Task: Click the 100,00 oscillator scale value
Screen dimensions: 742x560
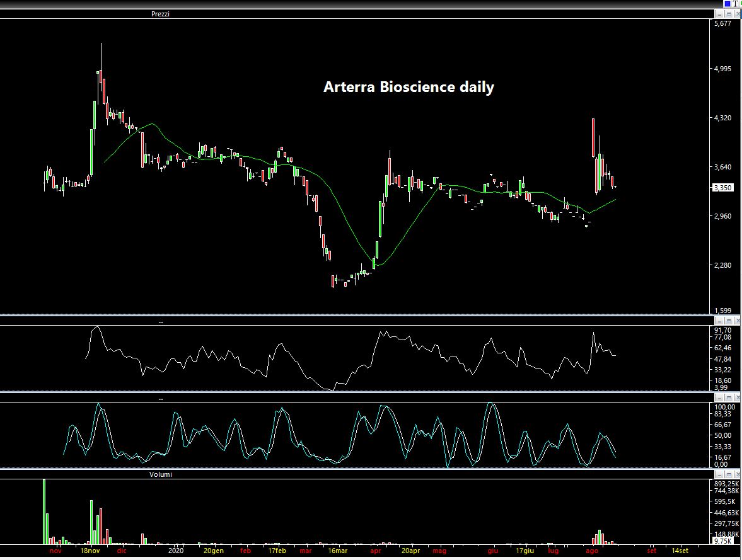Action: [724, 407]
